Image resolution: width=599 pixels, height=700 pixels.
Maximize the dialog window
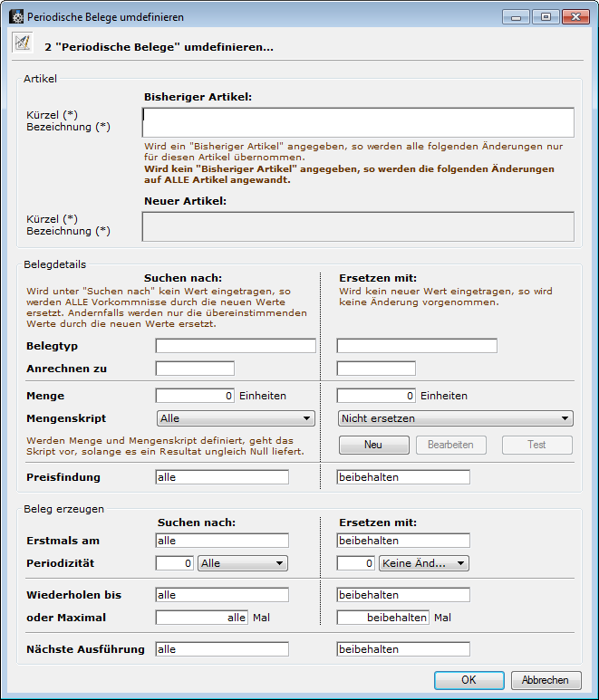pyautogui.click(x=546, y=16)
